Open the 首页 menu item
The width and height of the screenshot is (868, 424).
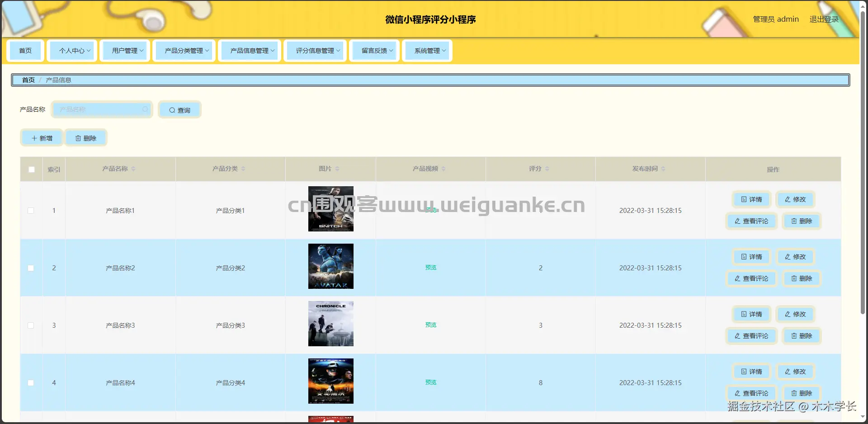pos(25,51)
